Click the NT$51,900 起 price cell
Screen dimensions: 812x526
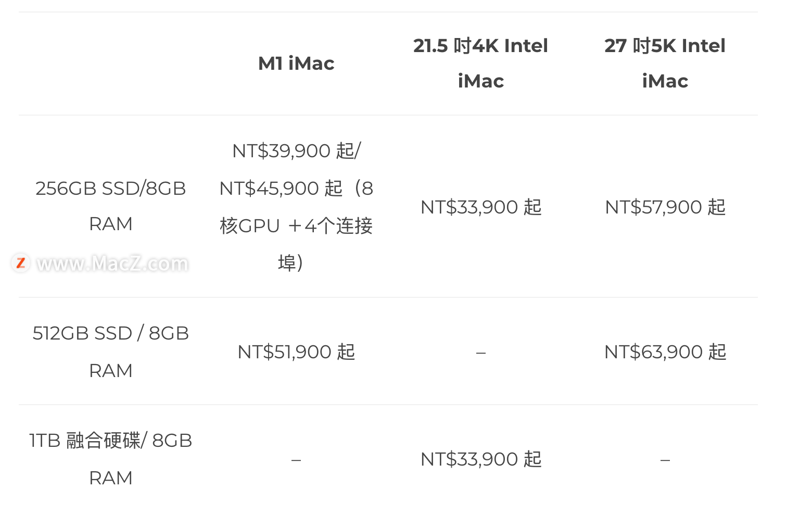[296, 352]
